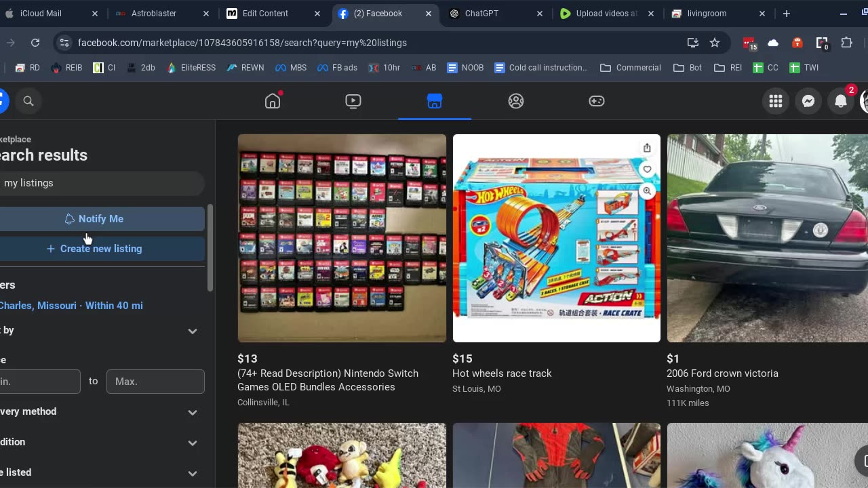Open Facebook Home icon
Viewport: 868px width, 488px height.
click(273, 101)
